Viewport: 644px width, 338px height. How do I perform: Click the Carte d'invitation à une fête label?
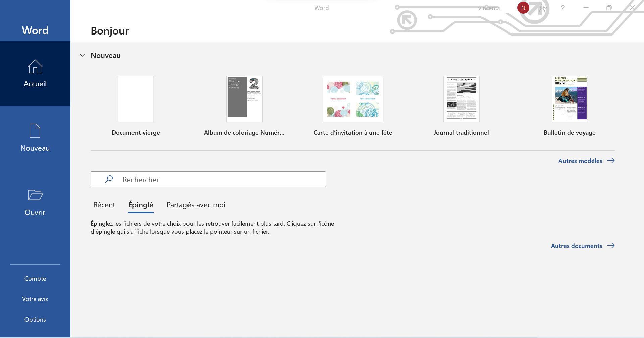[x=353, y=133]
